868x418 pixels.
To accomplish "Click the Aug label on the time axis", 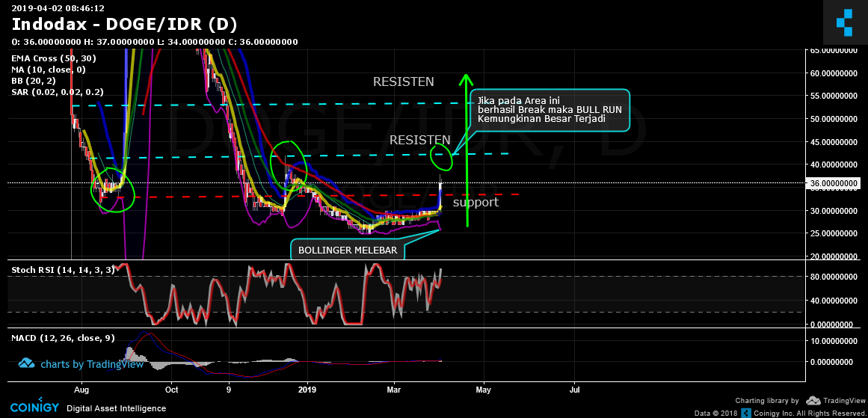I will pos(81,389).
